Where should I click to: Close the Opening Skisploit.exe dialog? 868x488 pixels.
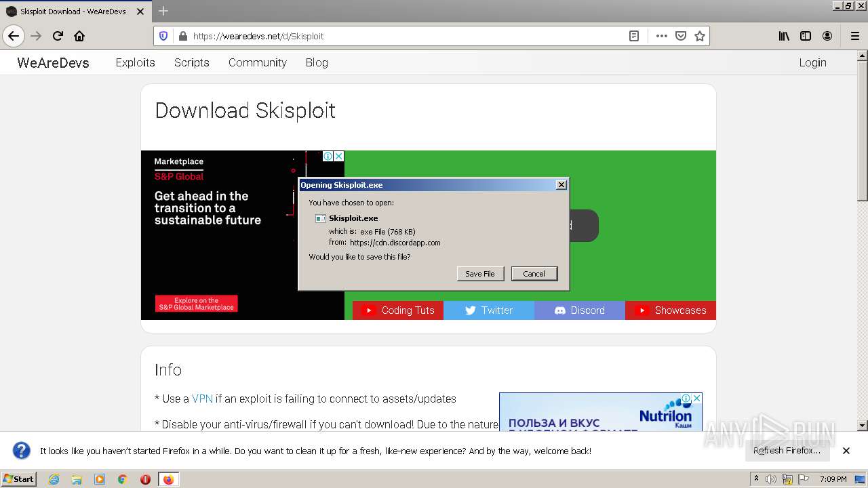pyautogui.click(x=561, y=185)
